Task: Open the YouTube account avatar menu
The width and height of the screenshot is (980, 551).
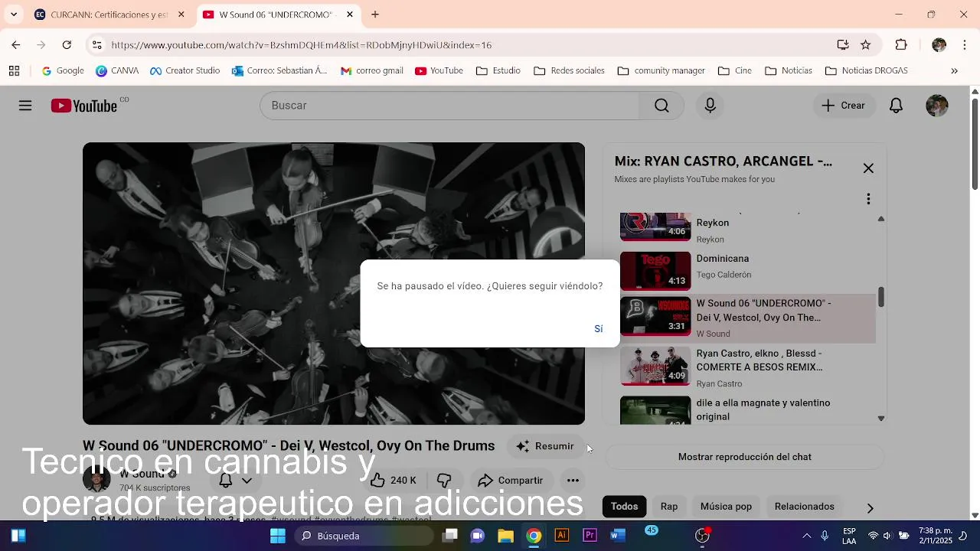Action: point(937,106)
